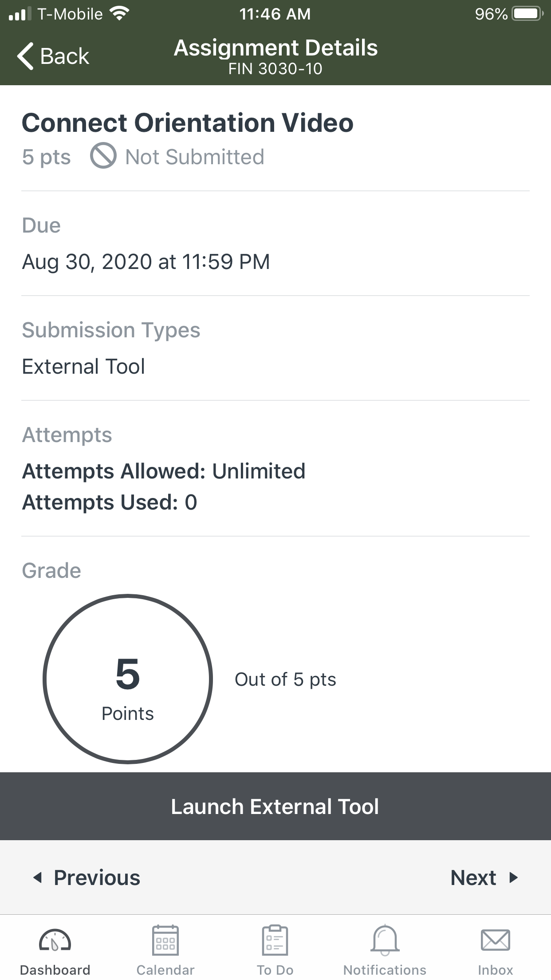
Task: Tap the battery icon in status bar
Action: coord(527,14)
